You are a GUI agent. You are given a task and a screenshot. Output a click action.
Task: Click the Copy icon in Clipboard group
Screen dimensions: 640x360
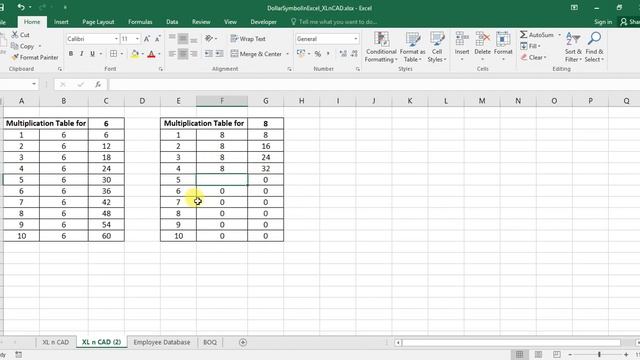coord(15,46)
